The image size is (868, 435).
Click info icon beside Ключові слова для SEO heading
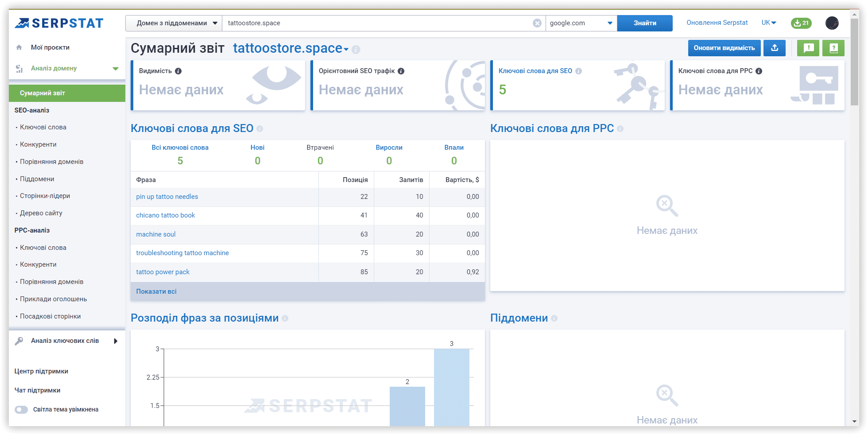pos(260,129)
